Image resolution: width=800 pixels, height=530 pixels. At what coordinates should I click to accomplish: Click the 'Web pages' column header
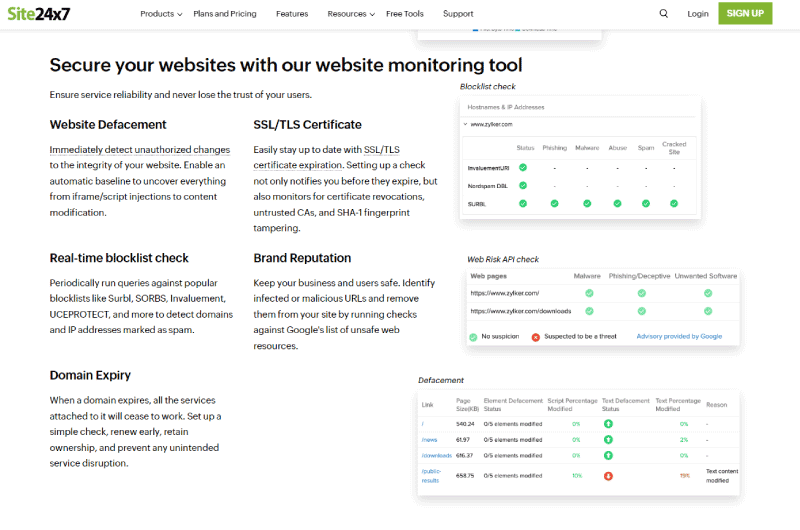488,276
